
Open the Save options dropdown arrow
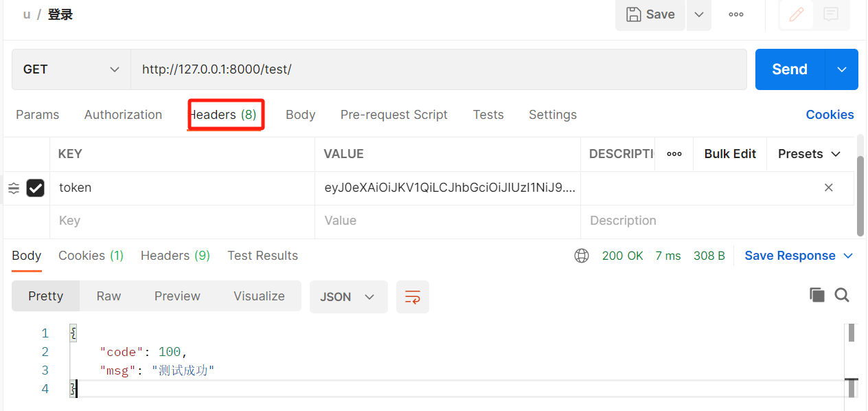click(x=699, y=14)
